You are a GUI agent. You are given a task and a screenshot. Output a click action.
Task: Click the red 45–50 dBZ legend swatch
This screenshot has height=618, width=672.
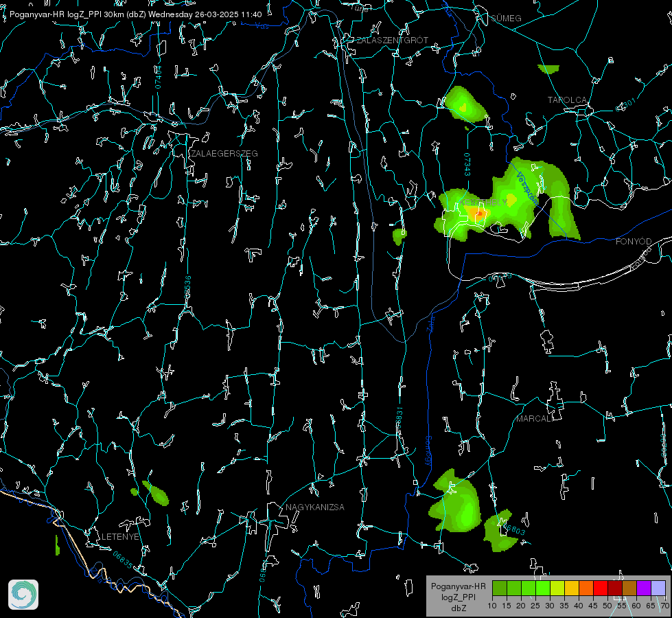coord(601,588)
